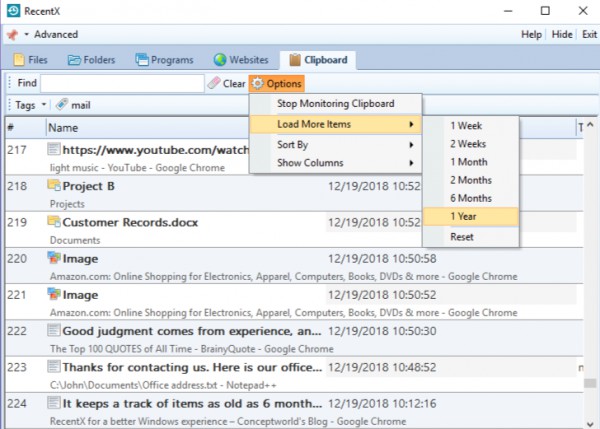Click the red pin icon
Viewport: 600px width, 429px height.
[13, 35]
